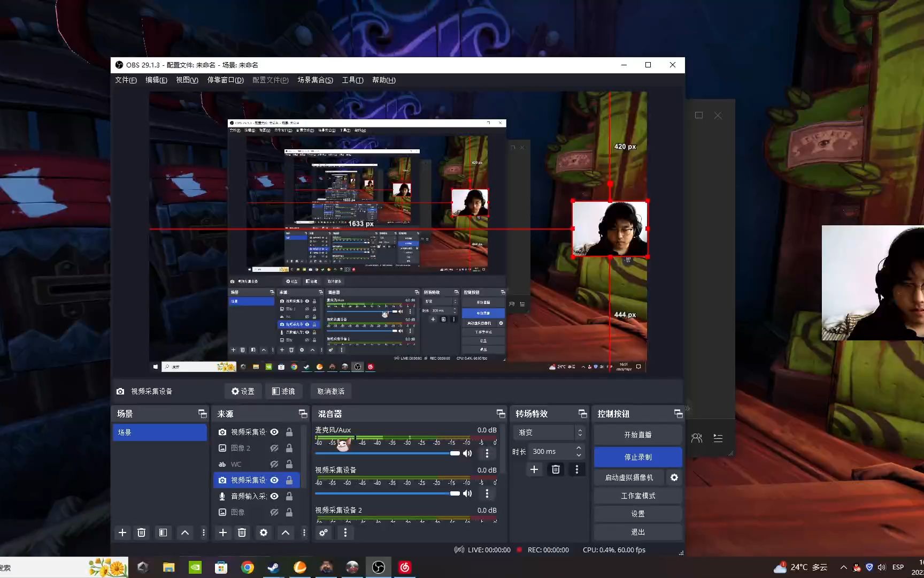Image resolution: width=924 pixels, height=578 pixels.
Task: Hide first 视频采集设备 source via eye icon
Action: click(274, 432)
